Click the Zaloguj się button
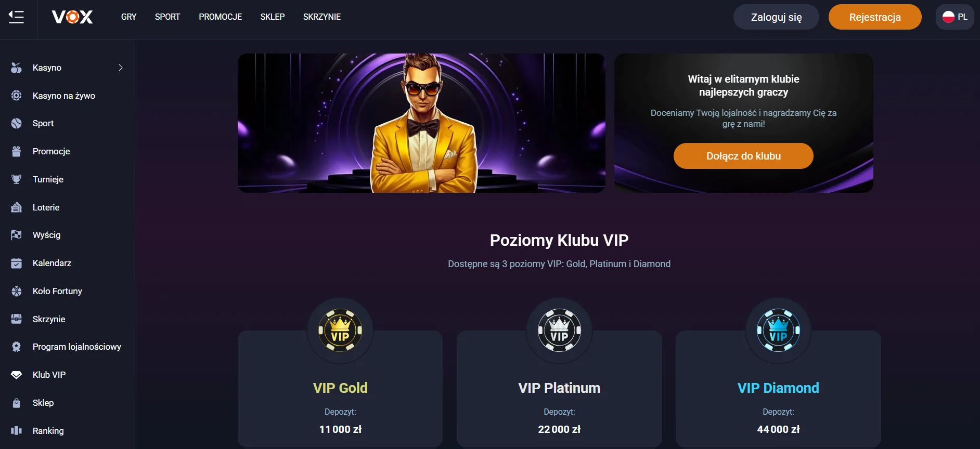This screenshot has height=449, width=980. click(x=776, y=17)
